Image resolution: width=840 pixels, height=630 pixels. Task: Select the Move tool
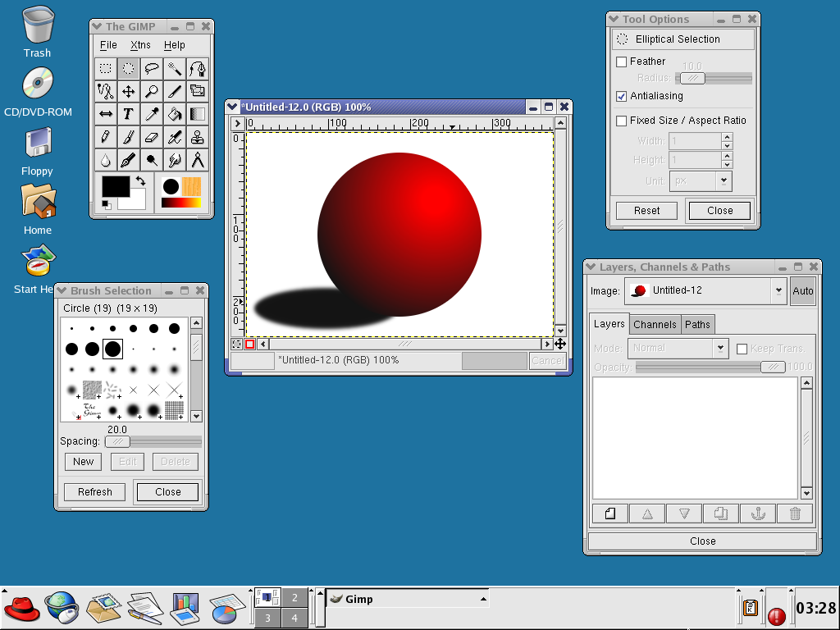[129, 92]
